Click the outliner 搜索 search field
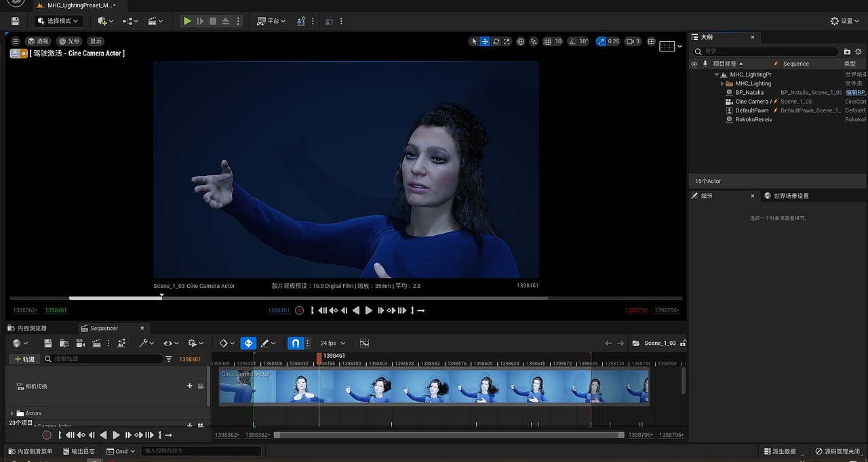 coord(766,51)
